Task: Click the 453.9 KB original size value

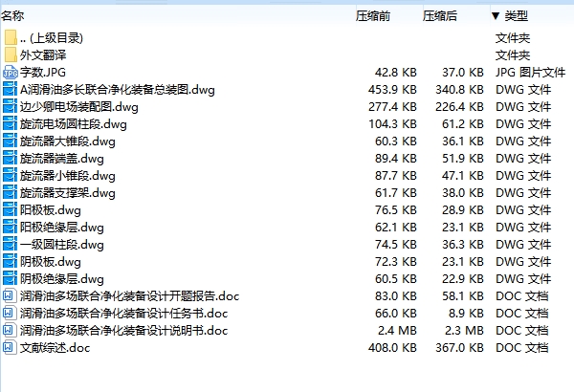Action: click(x=392, y=90)
